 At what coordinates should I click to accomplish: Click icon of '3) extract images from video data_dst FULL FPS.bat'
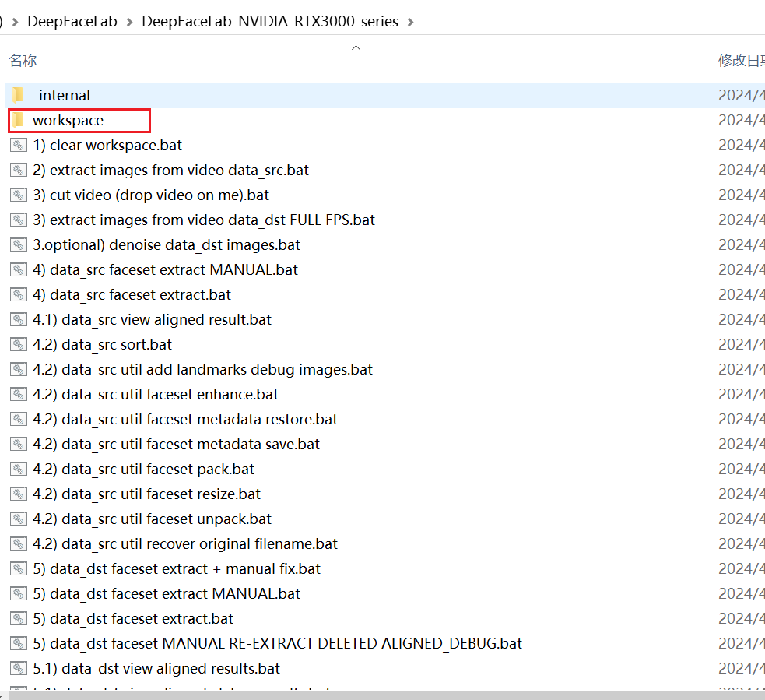(x=19, y=220)
